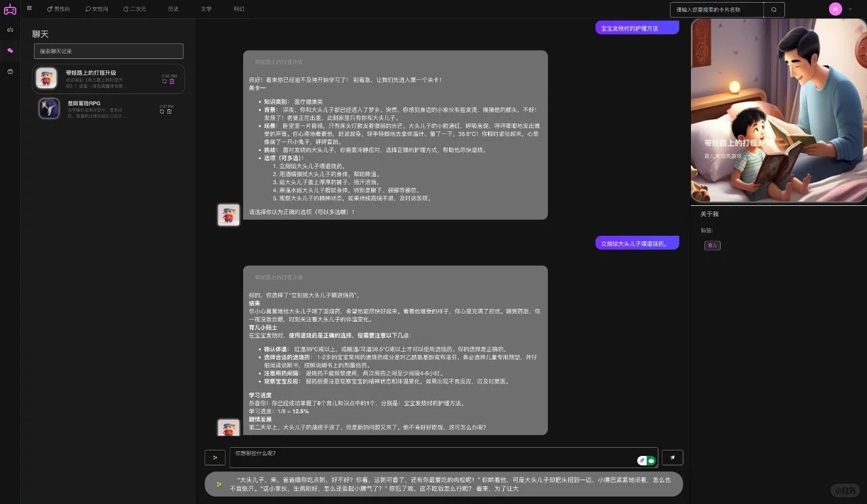
Task: Open the hamburger menu beside the logo
Action: pos(29,9)
